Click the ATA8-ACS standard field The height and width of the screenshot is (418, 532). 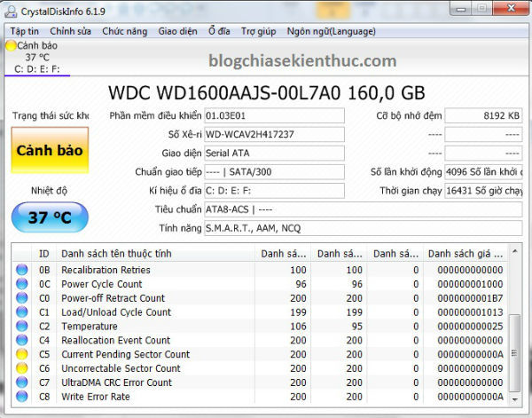[x=363, y=209]
